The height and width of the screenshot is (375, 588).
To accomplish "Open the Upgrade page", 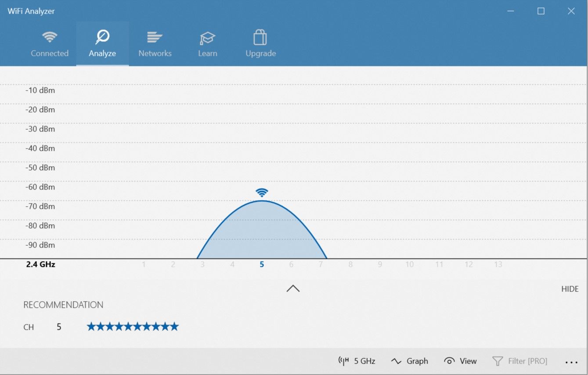I will pos(260,44).
